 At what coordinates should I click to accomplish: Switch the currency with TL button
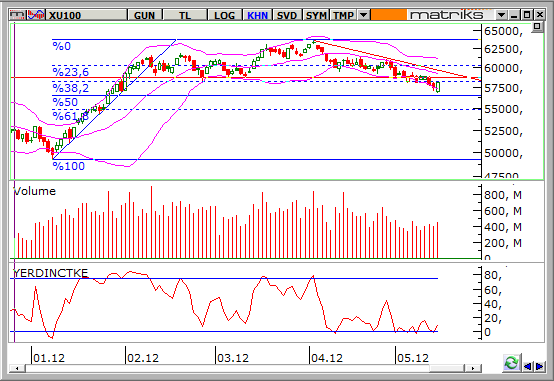(184, 15)
